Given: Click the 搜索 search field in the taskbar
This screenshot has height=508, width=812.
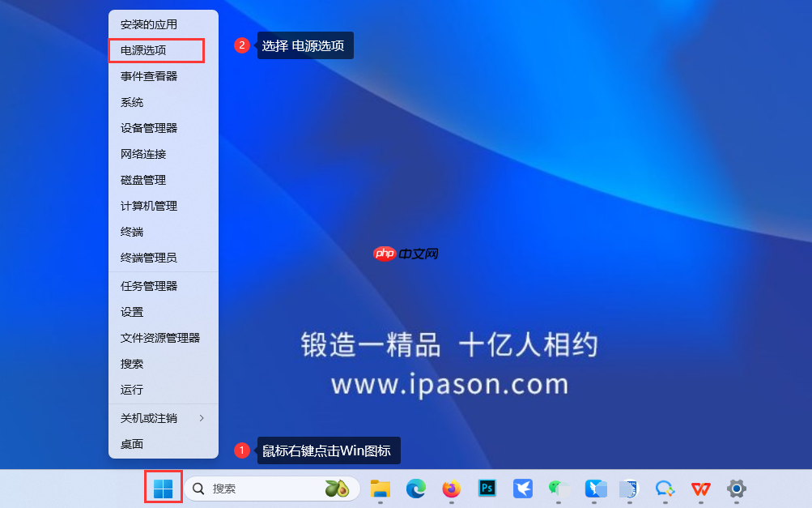Looking at the screenshot, I should tap(243, 489).
